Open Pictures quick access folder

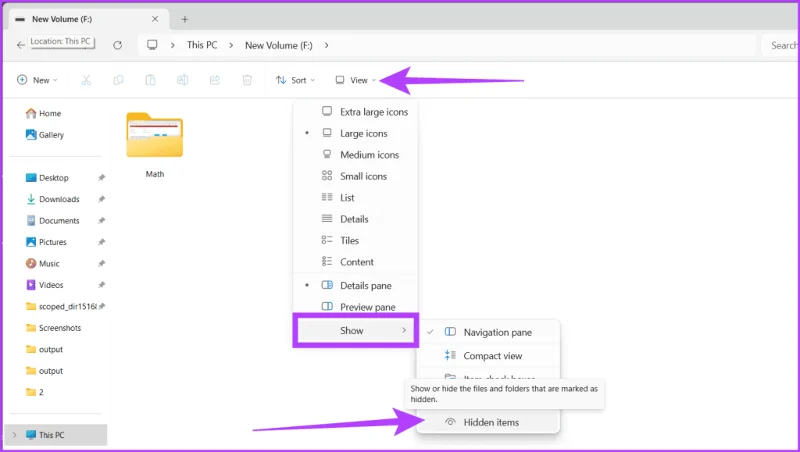point(46,242)
